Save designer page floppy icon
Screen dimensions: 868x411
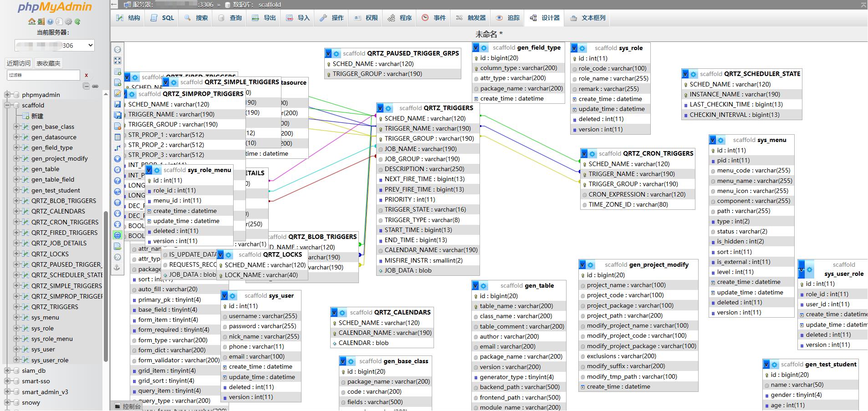(117, 104)
